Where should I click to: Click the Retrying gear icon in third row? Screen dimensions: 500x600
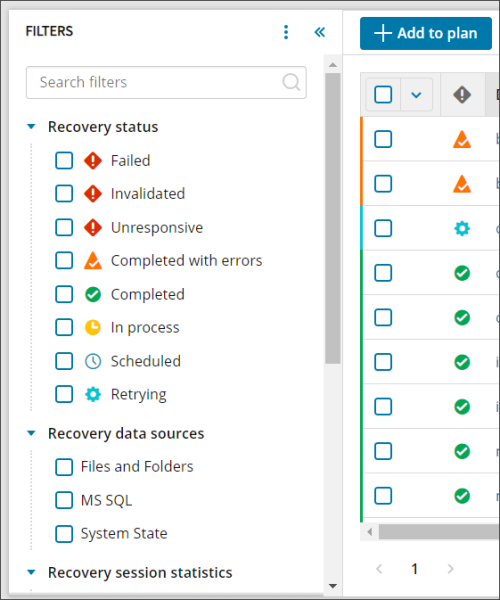tap(462, 228)
